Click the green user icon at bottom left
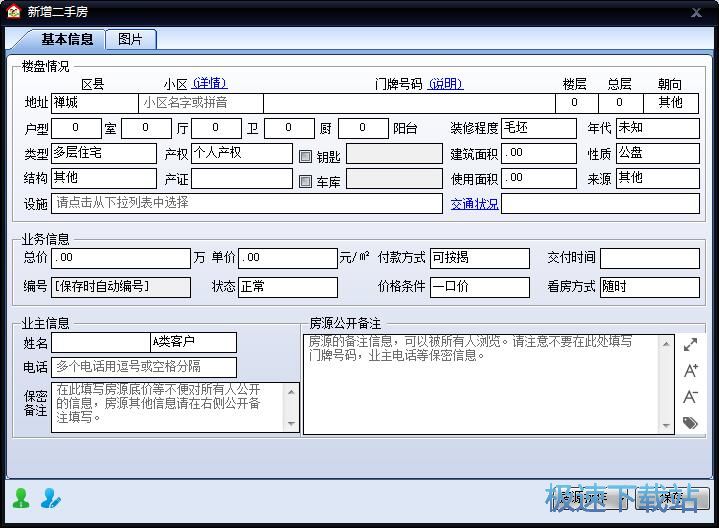The height and width of the screenshot is (528, 719). tap(20, 497)
